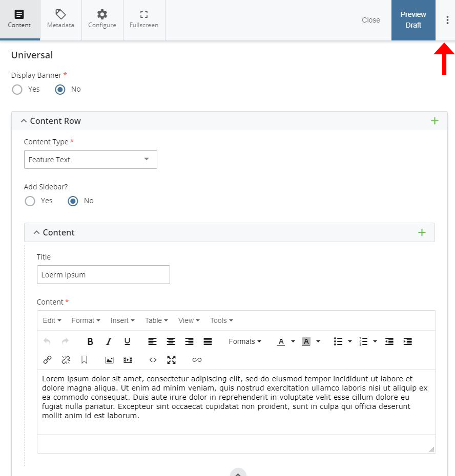Image resolution: width=455 pixels, height=476 pixels.
Task: Switch to the Metadata tab
Action: click(x=60, y=20)
